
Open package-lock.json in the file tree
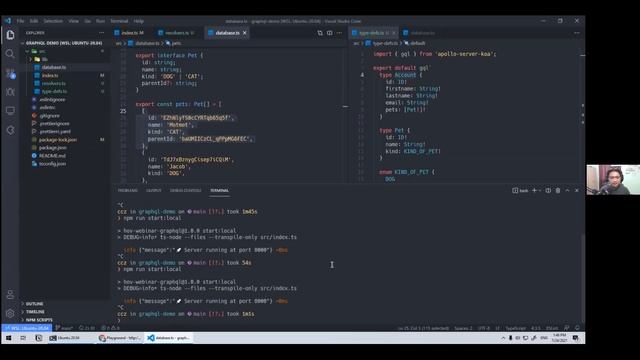point(64,140)
